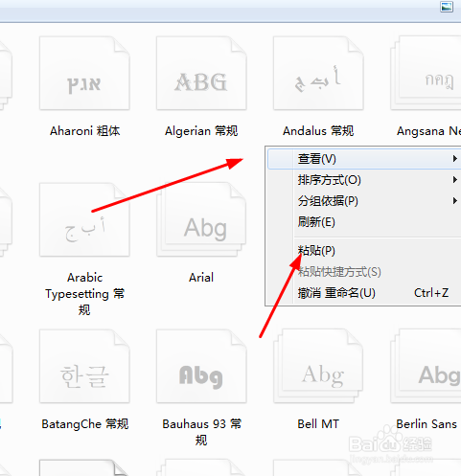Open the 查看(V) submenu
This screenshot has height=476, width=461.
[364, 159]
